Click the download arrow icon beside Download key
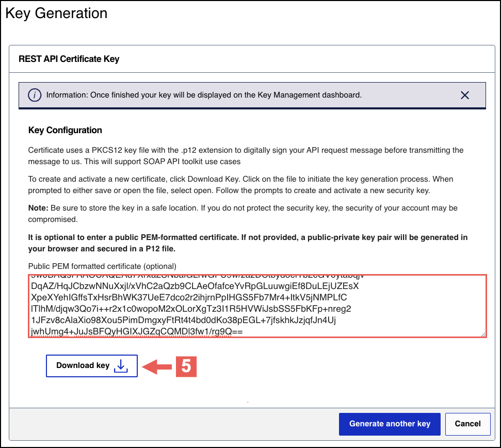This screenshot has height=448, width=501. click(120, 365)
